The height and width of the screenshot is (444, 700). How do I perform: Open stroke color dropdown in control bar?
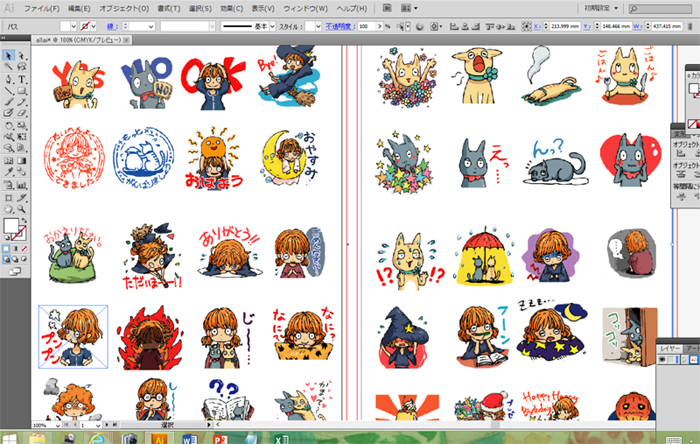(93, 26)
